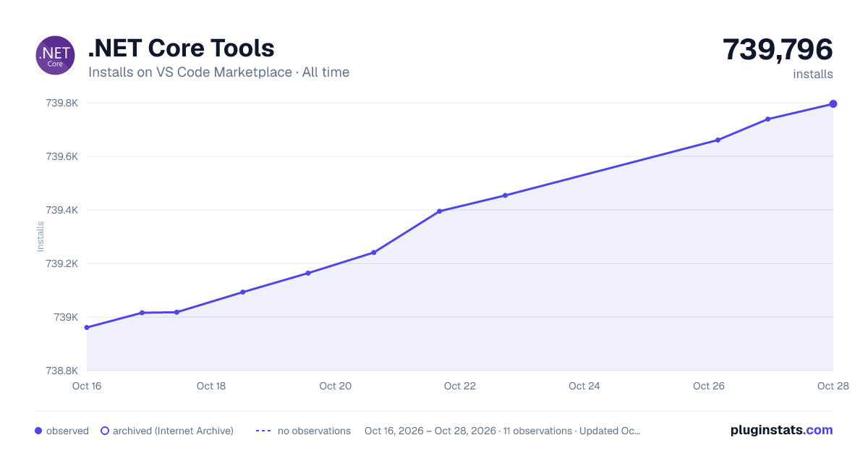The image size is (868, 456).
Task: Click the vertical 'installs' axis title
Action: click(x=41, y=237)
